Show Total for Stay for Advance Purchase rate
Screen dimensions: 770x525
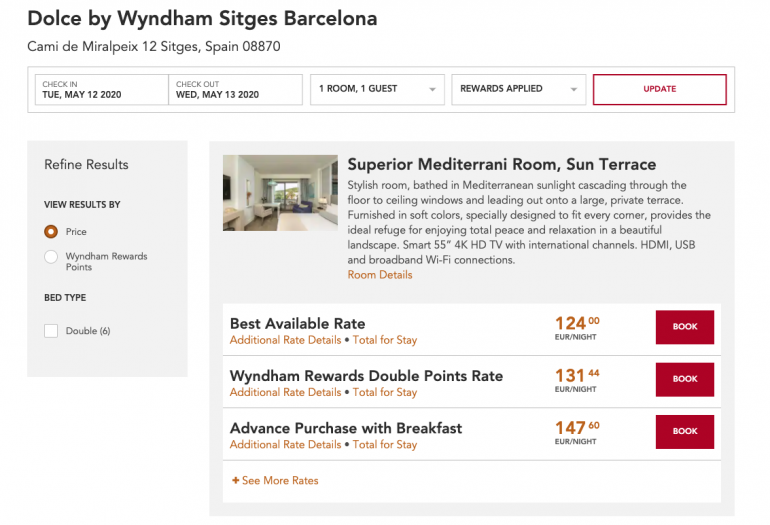point(385,444)
